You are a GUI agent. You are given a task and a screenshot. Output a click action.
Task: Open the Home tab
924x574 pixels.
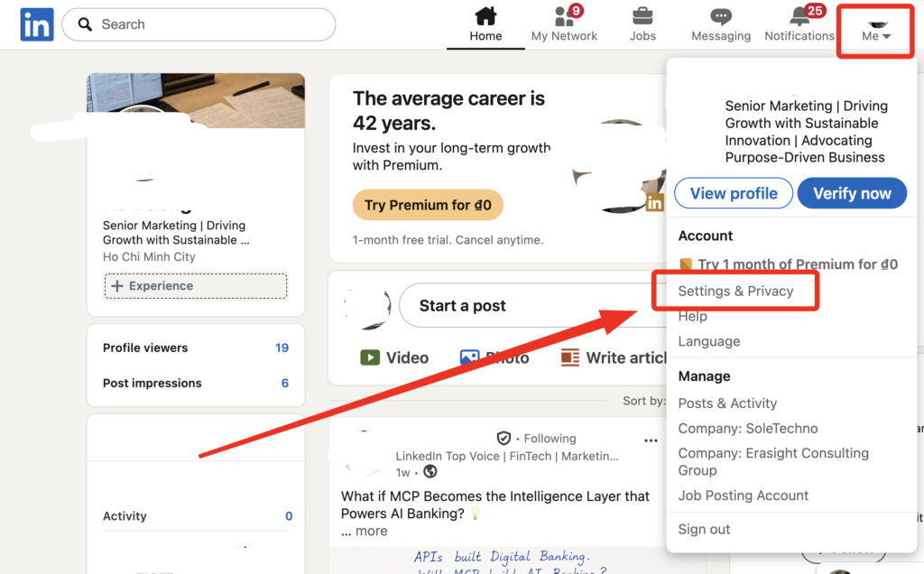tap(485, 24)
